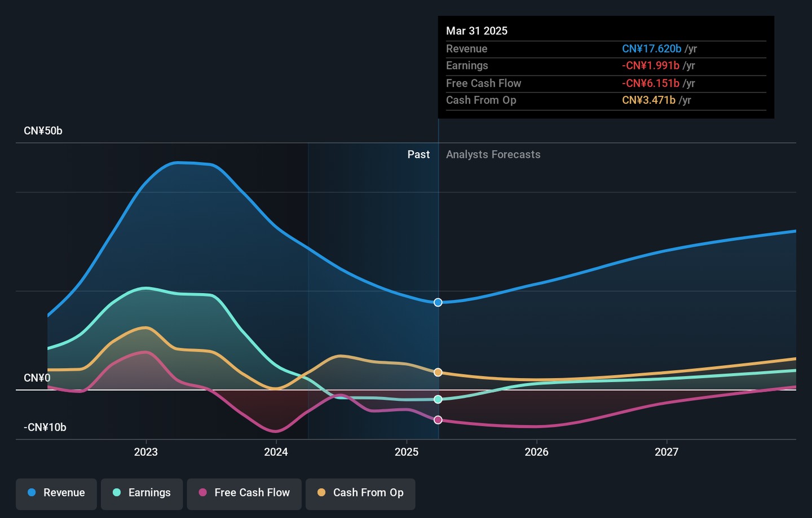The height and width of the screenshot is (518, 812).
Task: Click the Revenue value CN¥17.620b in tooltip
Action: [652, 49]
